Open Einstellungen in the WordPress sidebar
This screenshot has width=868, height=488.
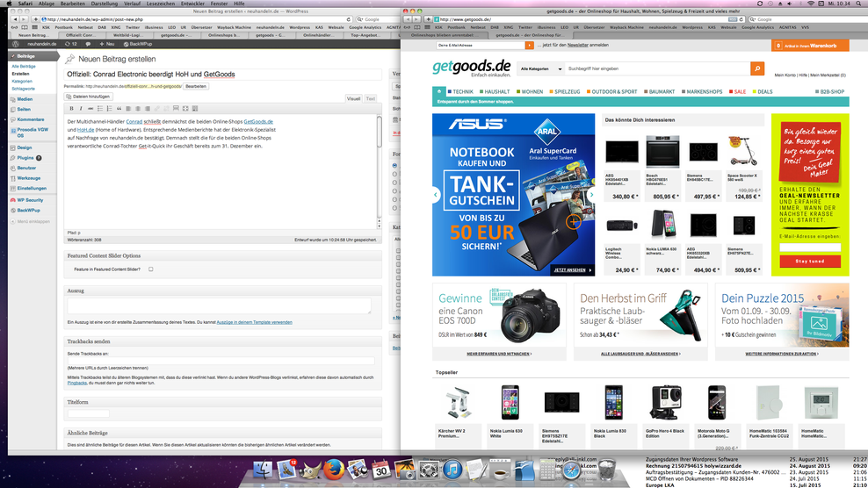(x=32, y=188)
